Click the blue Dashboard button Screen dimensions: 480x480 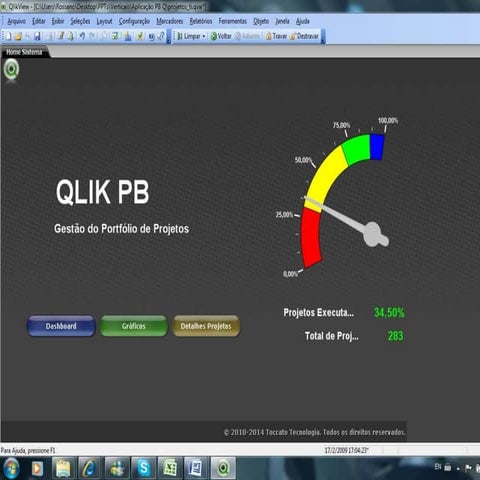[x=61, y=326]
